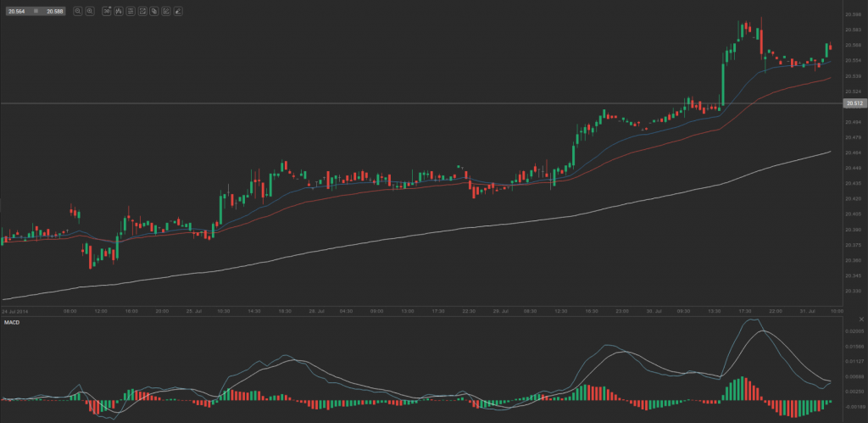Click the 20.588 ask price
The image size is (868, 423).
point(54,12)
